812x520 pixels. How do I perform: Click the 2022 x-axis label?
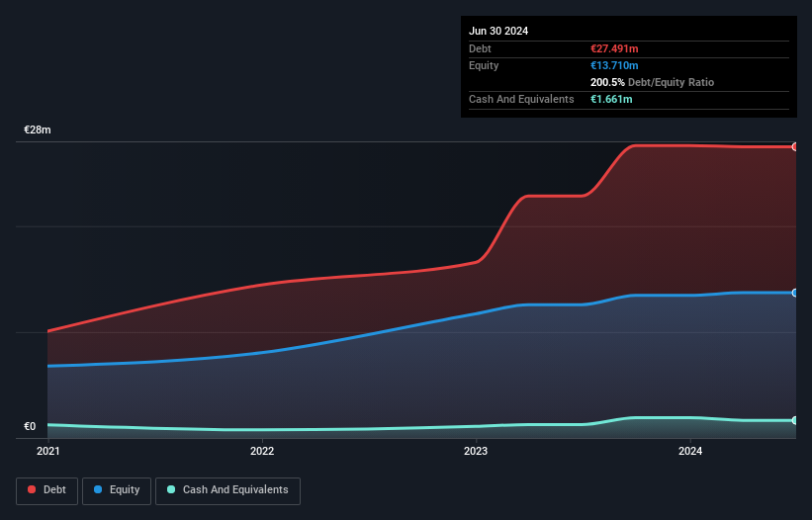point(262,451)
